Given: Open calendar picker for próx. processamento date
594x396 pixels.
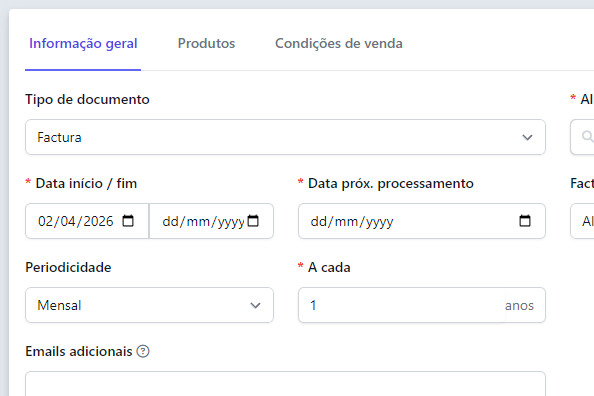Looking at the screenshot, I should point(525,221).
